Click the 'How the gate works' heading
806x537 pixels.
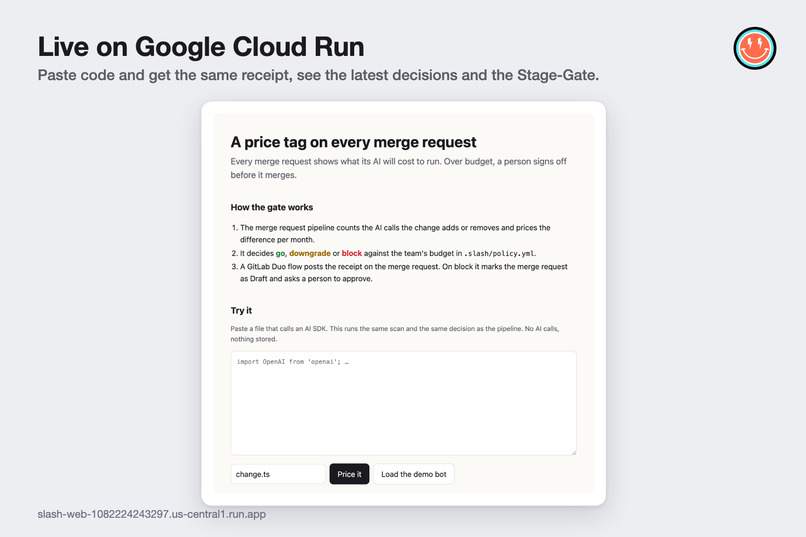tap(271, 207)
